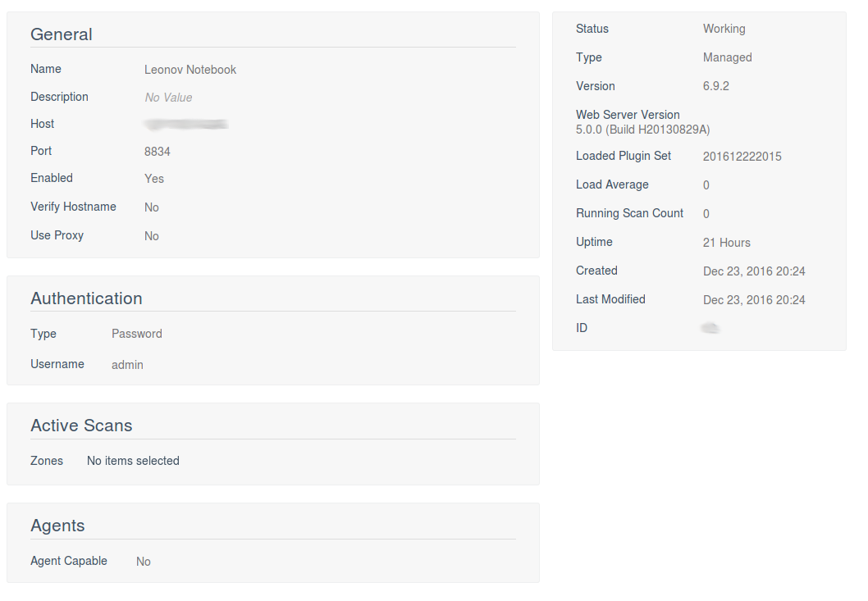Click the Agents section heading
Viewport: 868px width, 601px height.
(57, 526)
